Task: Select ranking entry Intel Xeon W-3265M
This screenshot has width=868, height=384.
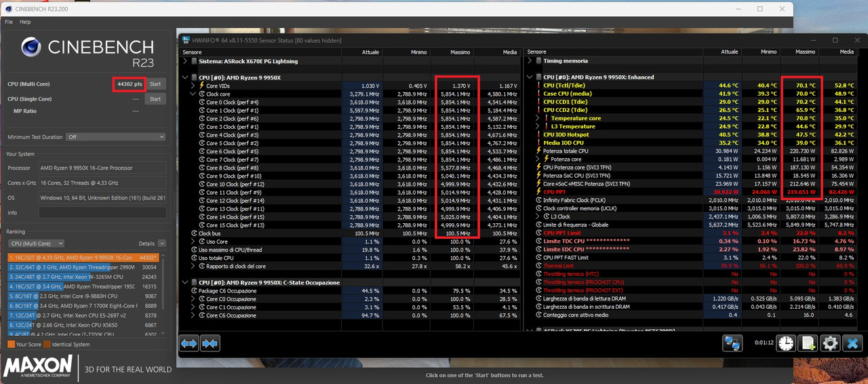Action: pos(83,277)
